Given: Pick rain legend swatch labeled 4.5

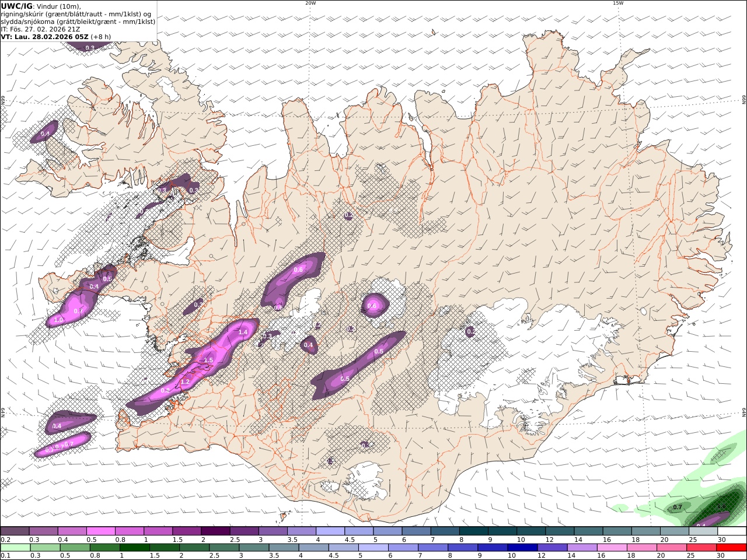Looking at the screenshot, I should pyautogui.click(x=344, y=548).
